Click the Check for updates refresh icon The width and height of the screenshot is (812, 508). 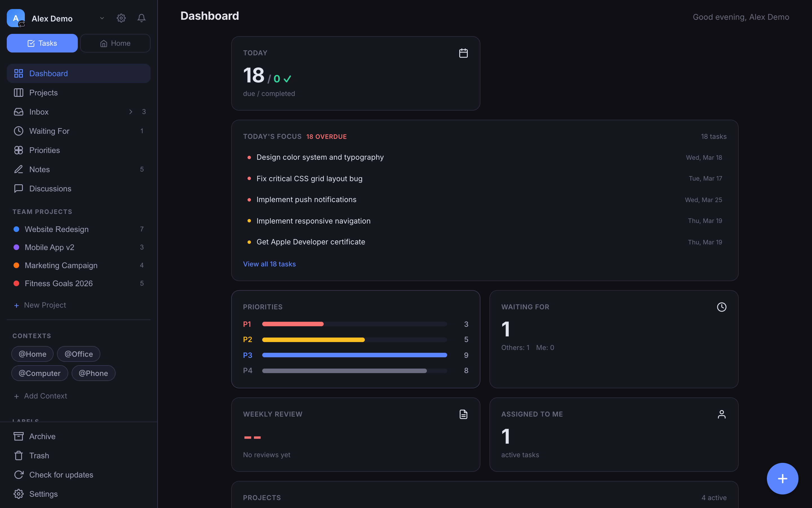[18, 475]
